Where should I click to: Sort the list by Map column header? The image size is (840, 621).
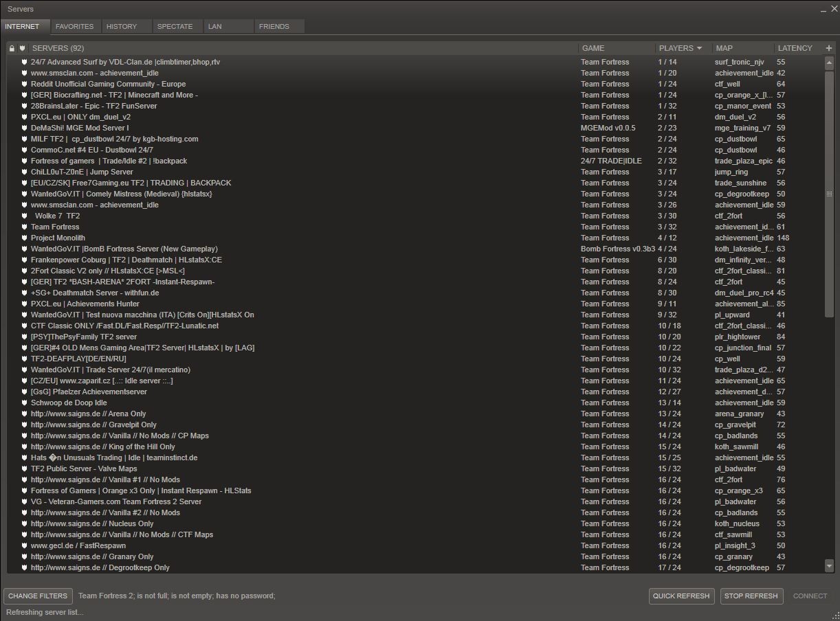724,49
